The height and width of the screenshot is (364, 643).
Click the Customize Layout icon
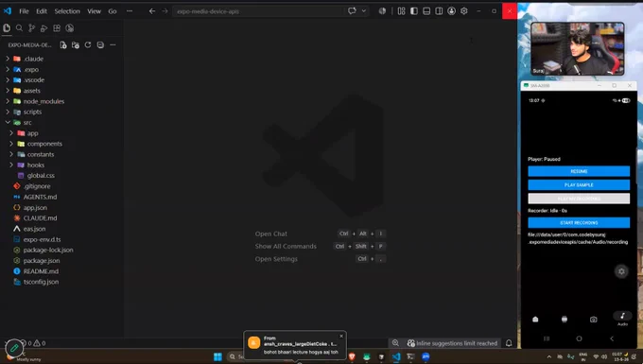[401, 11]
